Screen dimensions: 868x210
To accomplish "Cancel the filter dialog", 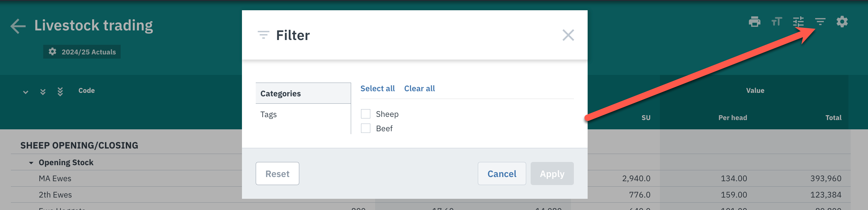I will coord(502,174).
